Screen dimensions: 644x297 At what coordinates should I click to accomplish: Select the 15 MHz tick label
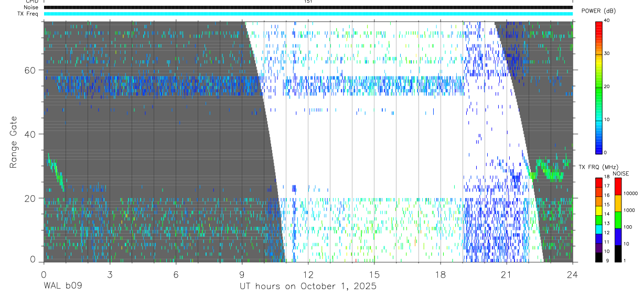point(607,205)
